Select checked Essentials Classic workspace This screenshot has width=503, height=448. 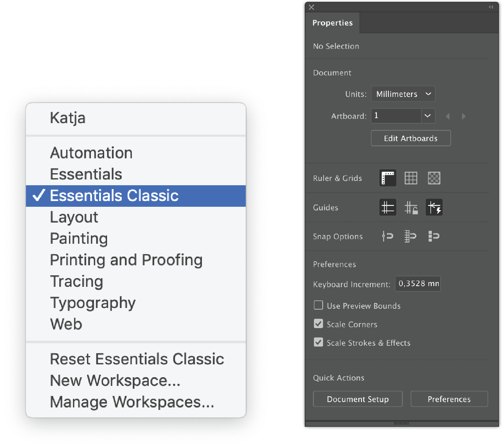[136, 196]
